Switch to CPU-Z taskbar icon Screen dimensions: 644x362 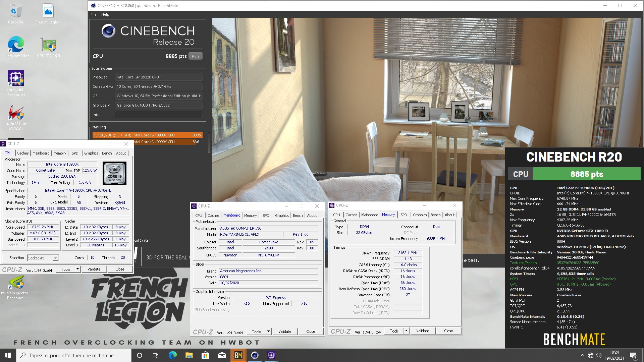(271, 355)
